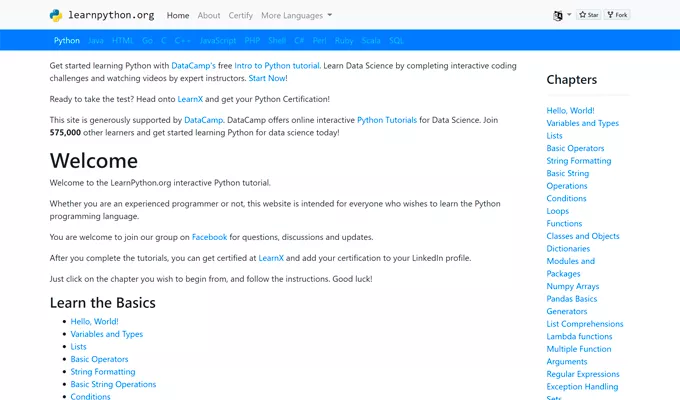Click the GitHub Star button
This screenshot has width=680, height=400.
point(588,15)
